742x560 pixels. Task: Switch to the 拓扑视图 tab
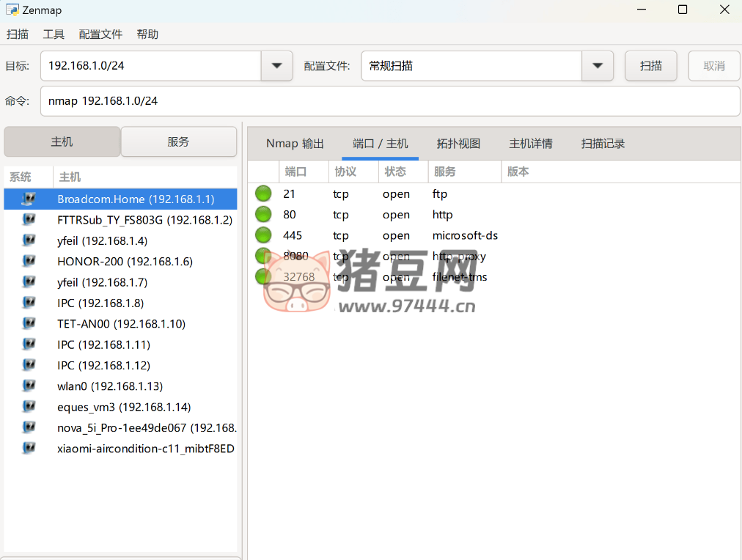click(458, 144)
